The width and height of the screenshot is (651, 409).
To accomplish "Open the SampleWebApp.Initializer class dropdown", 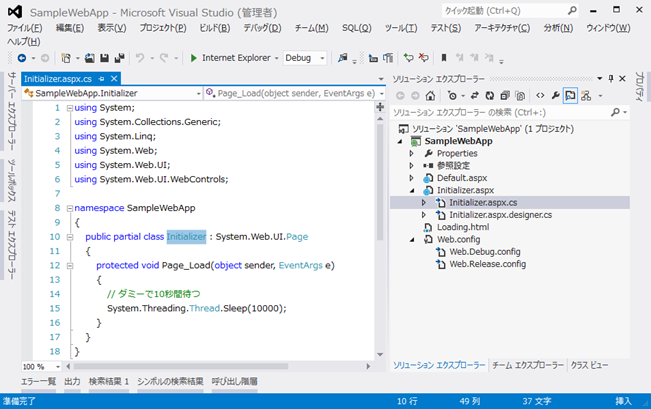I will tap(113, 93).
